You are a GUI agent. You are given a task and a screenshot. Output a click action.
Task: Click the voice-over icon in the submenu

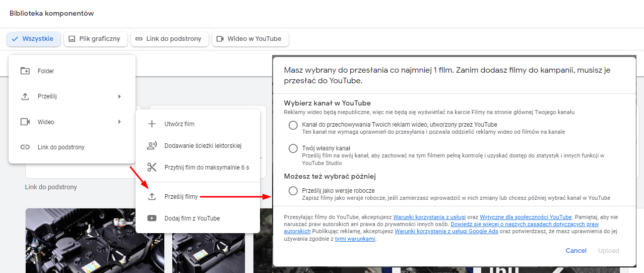[x=152, y=146]
